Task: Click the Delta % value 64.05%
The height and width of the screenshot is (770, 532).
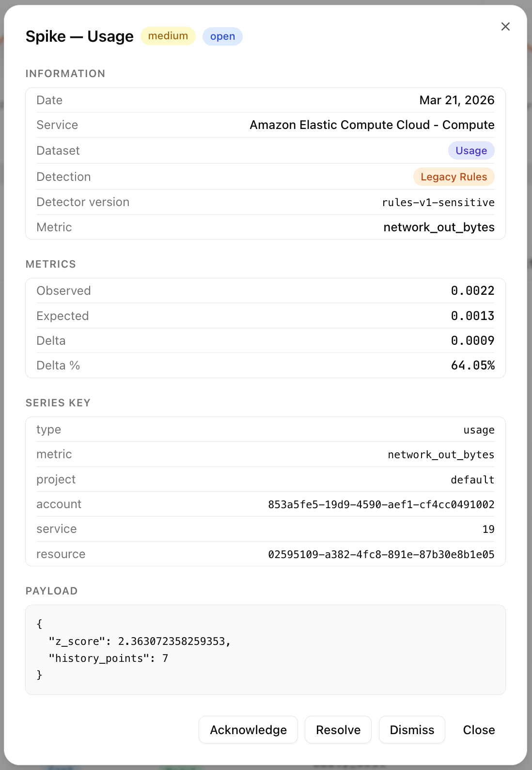Action: [472, 366]
